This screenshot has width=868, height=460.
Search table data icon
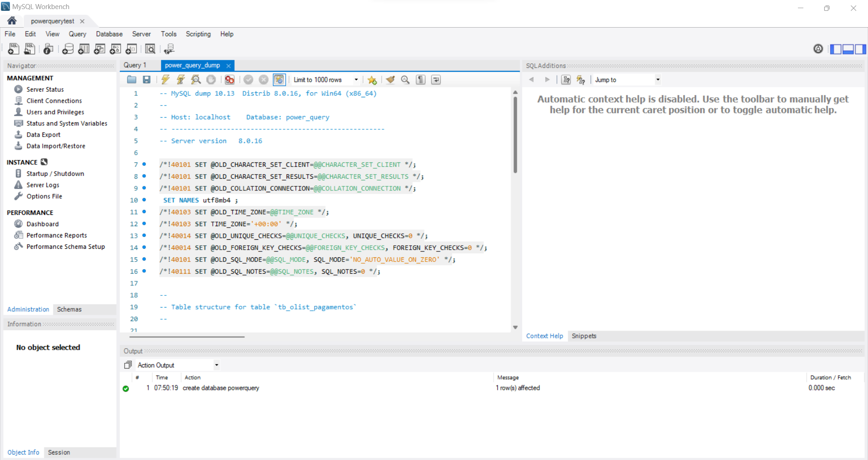tap(150, 49)
